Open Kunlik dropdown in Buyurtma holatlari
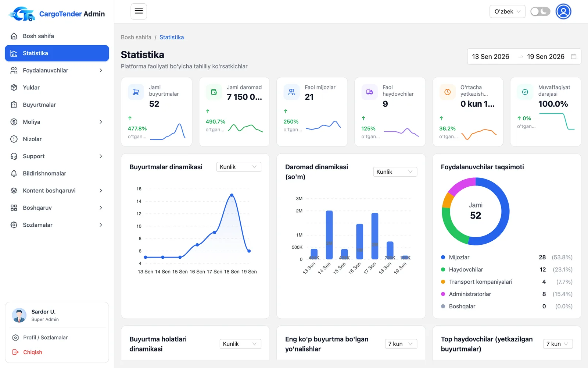 tap(240, 344)
